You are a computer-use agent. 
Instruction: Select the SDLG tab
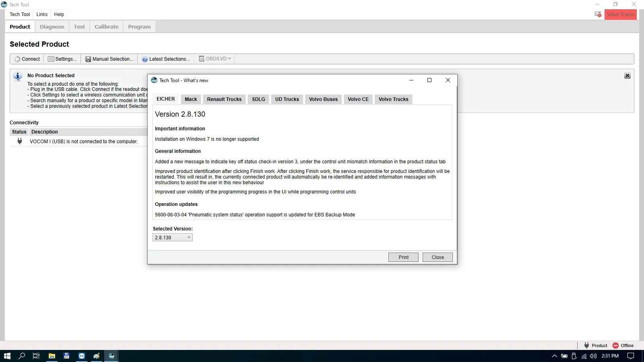(x=258, y=99)
